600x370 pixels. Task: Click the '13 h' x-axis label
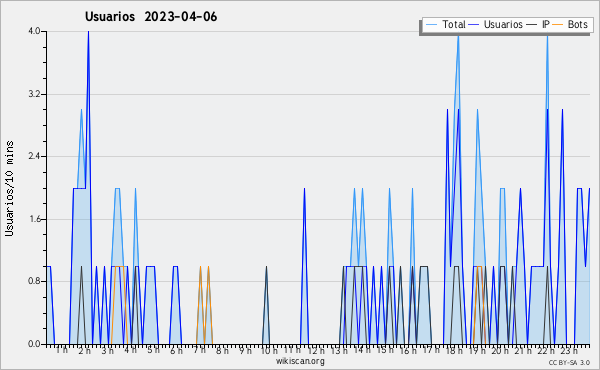point(339,351)
